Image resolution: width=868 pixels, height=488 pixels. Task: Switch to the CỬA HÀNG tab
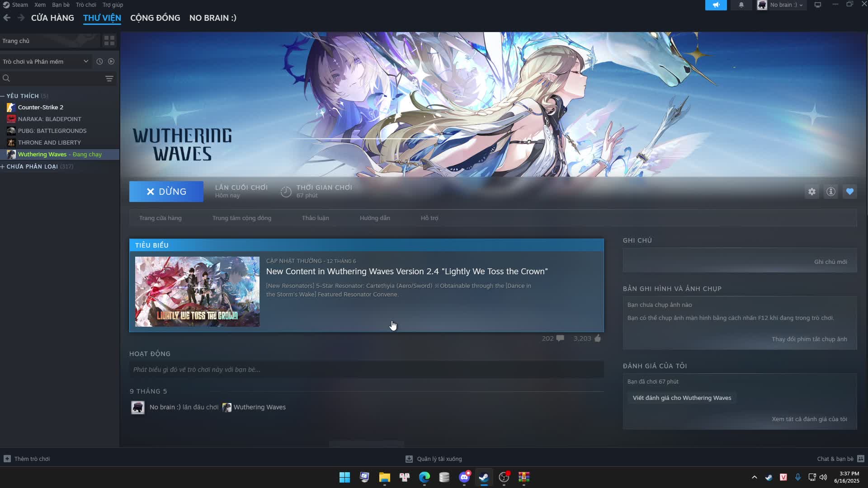click(x=52, y=18)
